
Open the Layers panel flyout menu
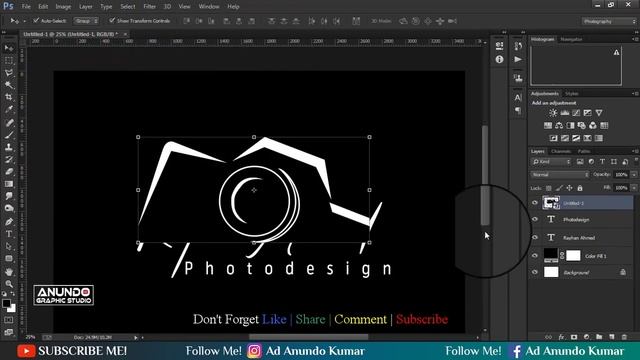(635, 151)
